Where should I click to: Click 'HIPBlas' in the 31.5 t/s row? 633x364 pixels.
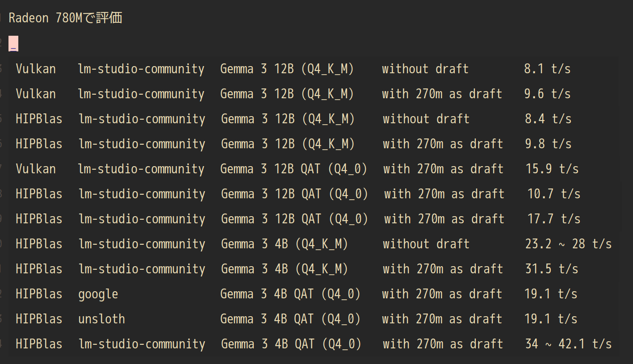pyautogui.click(x=39, y=269)
